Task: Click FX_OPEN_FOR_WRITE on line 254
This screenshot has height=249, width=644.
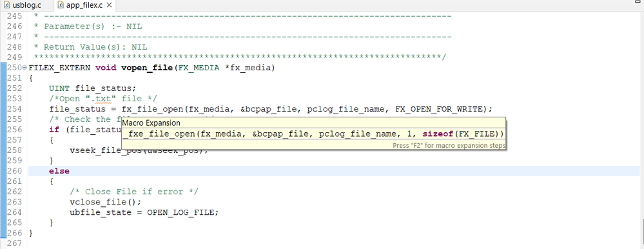Action: click(x=439, y=109)
